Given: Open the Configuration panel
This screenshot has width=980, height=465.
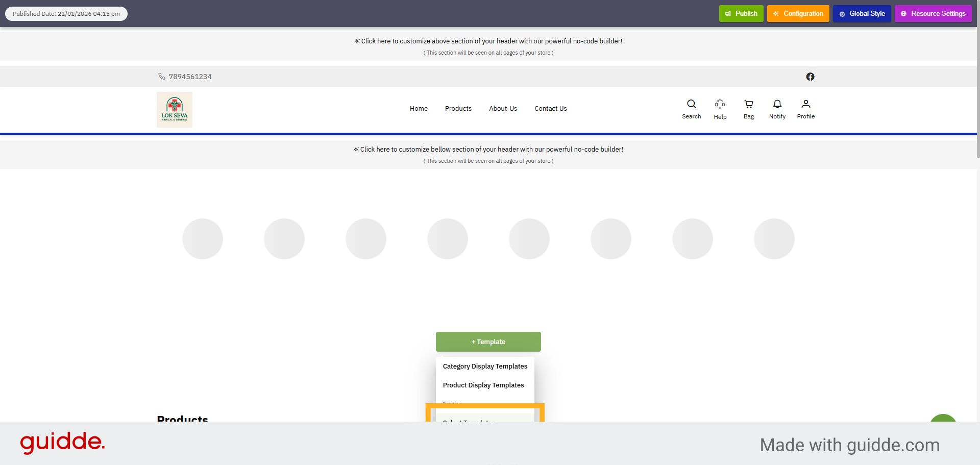Looking at the screenshot, I should click(798, 13).
